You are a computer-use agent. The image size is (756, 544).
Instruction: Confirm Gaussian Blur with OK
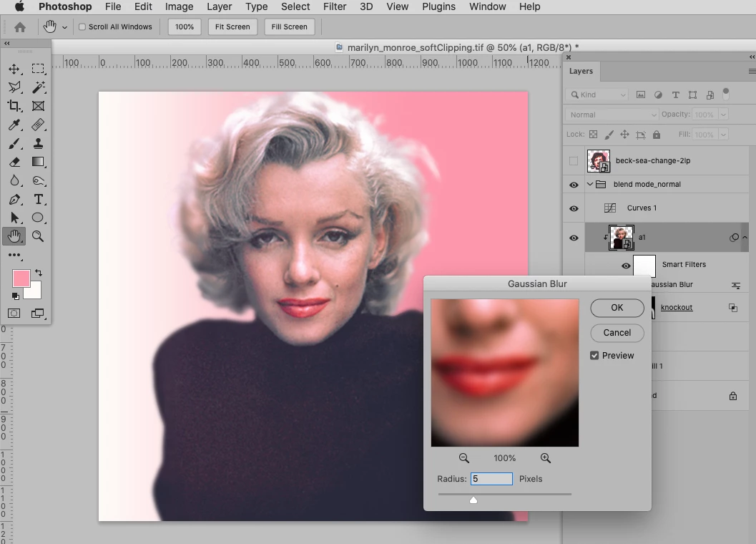click(617, 308)
